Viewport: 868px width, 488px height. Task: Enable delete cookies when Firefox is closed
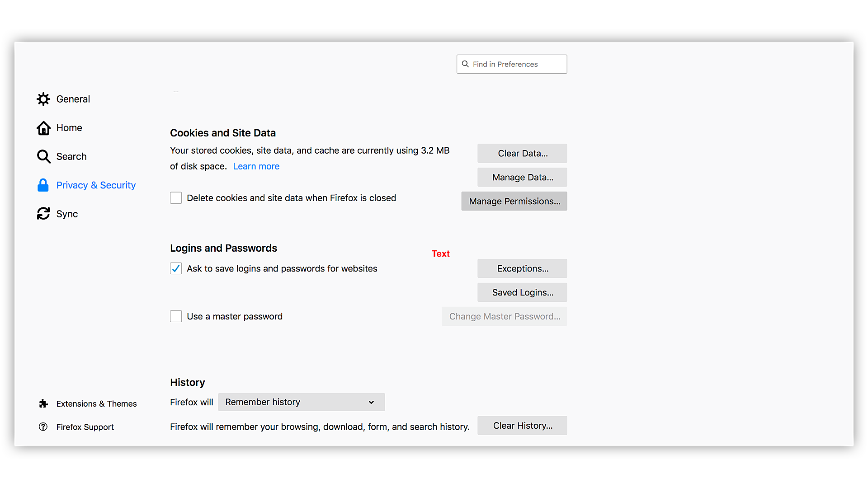tap(176, 198)
